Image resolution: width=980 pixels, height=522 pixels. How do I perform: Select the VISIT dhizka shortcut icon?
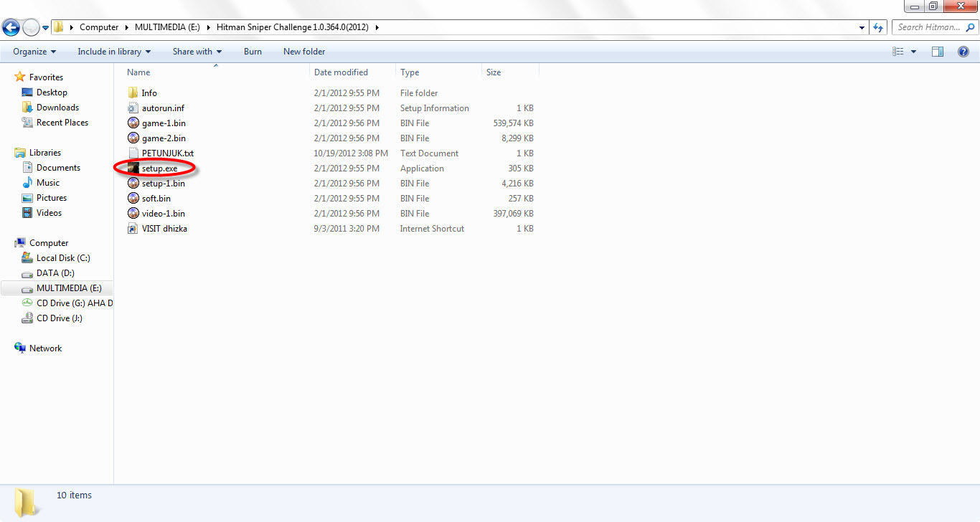coord(133,229)
